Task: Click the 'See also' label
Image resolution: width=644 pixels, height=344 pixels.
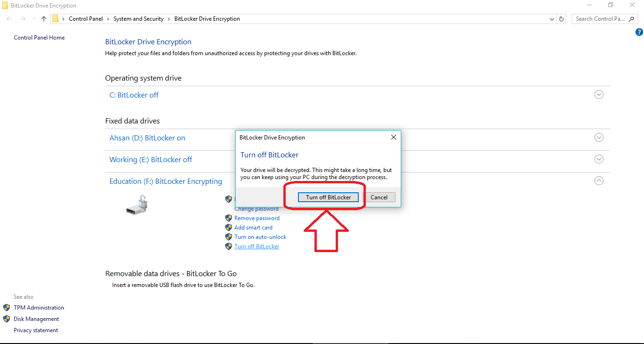Action: (x=24, y=297)
